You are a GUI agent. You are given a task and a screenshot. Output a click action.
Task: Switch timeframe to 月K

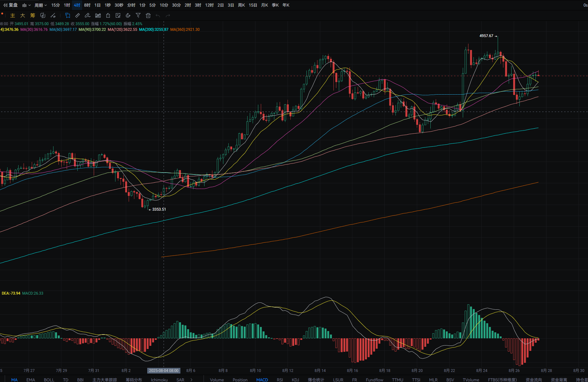(265, 5)
